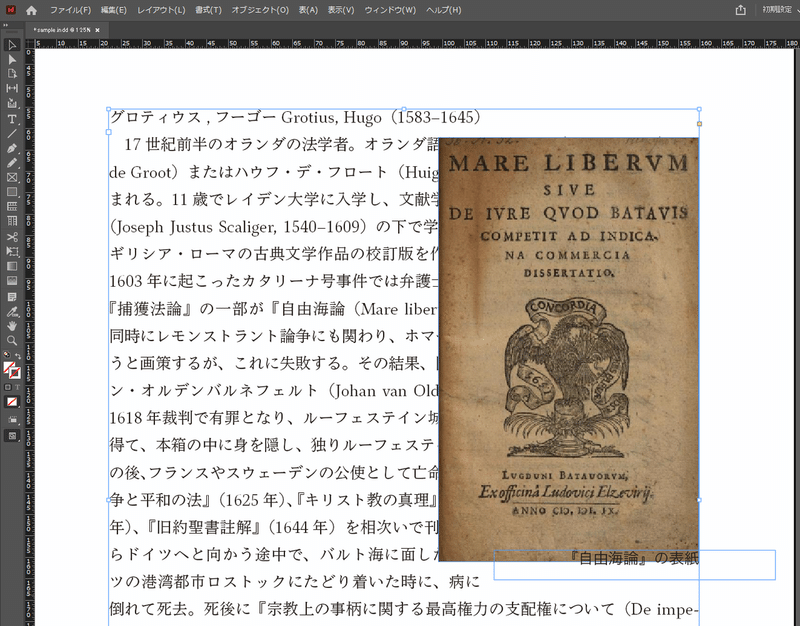Image resolution: width=800 pixels, height=626 pixels.
Task: Select the Rectangle Frame tool
Action: 12,178
